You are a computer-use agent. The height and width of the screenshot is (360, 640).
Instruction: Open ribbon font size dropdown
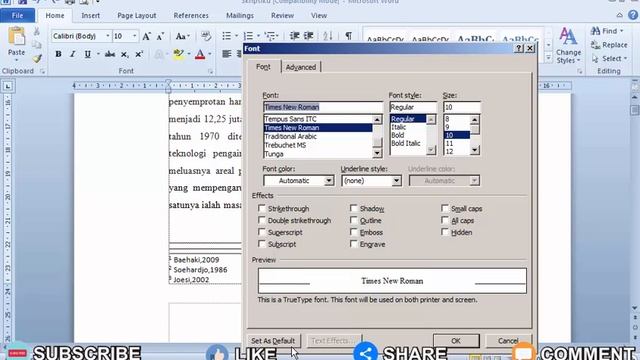point(134,36)
